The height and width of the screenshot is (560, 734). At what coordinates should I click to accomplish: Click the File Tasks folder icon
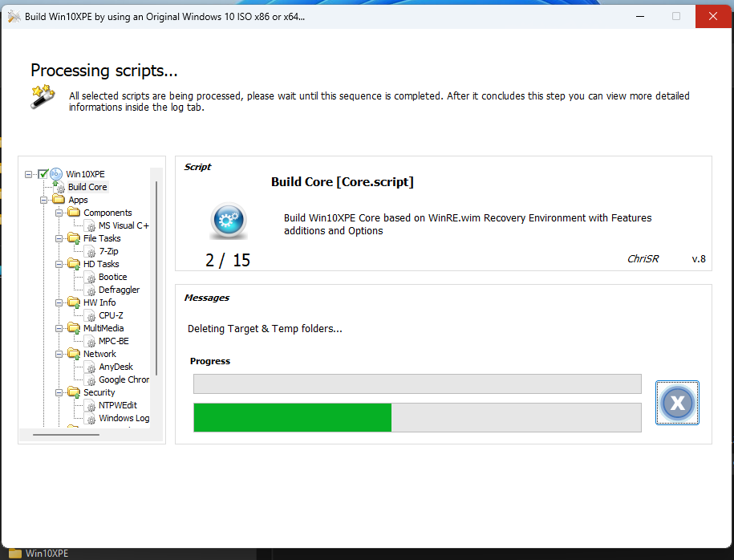point(74,238)
